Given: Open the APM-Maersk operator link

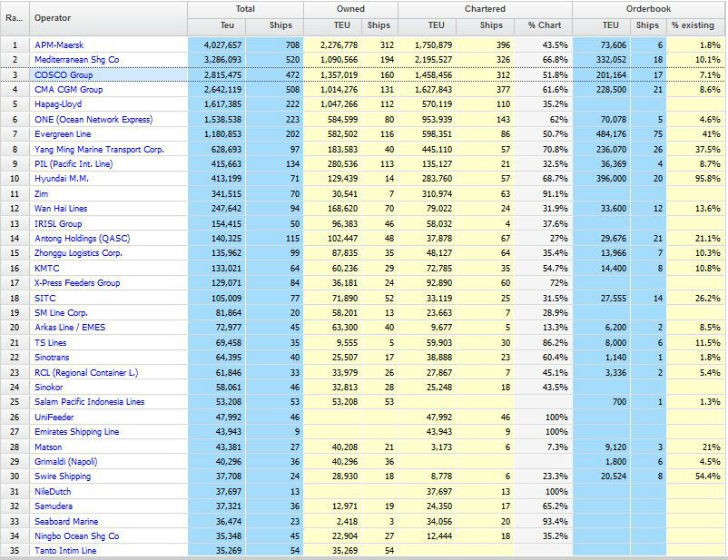Looking at the screenshot, I should tap(60, 44).
